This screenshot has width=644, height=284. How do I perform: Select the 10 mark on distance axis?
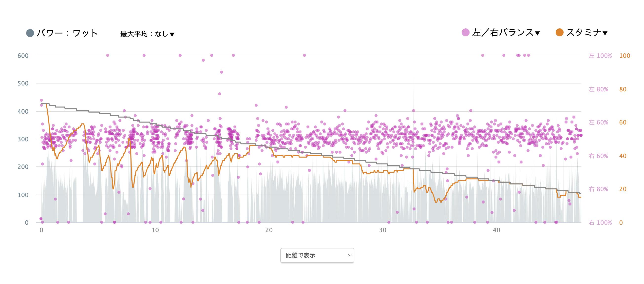point(155,230)
